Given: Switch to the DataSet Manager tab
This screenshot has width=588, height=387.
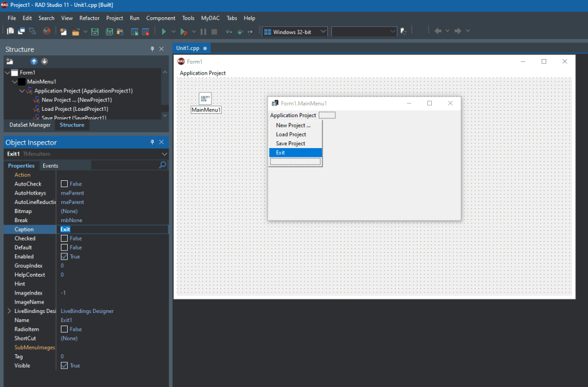Looking at the screenshot, I should [30, 125].
